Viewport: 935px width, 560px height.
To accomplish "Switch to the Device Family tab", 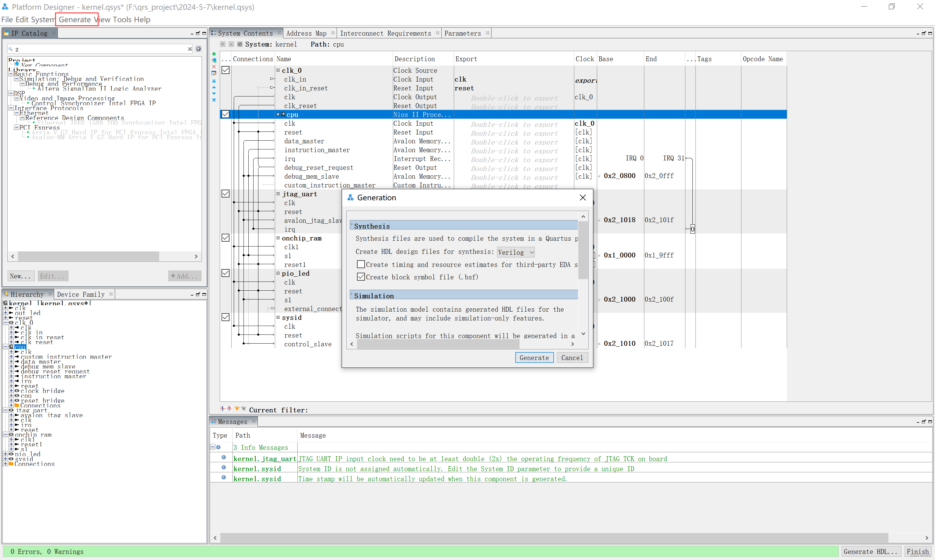I will tap(81, 294).
